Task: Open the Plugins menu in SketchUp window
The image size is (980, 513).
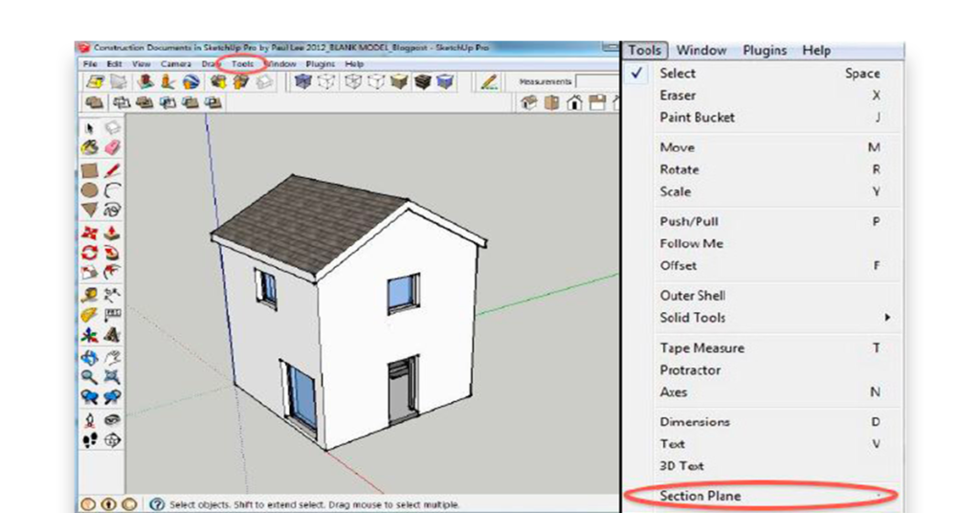Action: pyautogui.click(x=320, y=64)
